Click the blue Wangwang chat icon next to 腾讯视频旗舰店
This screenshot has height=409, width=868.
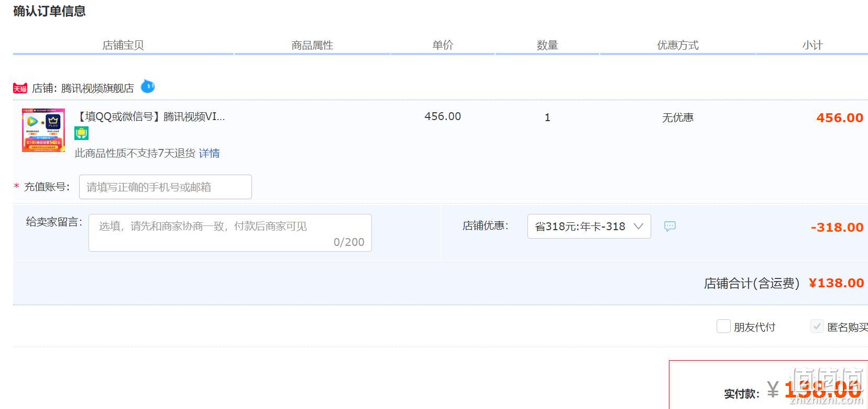tap(148, 87)
